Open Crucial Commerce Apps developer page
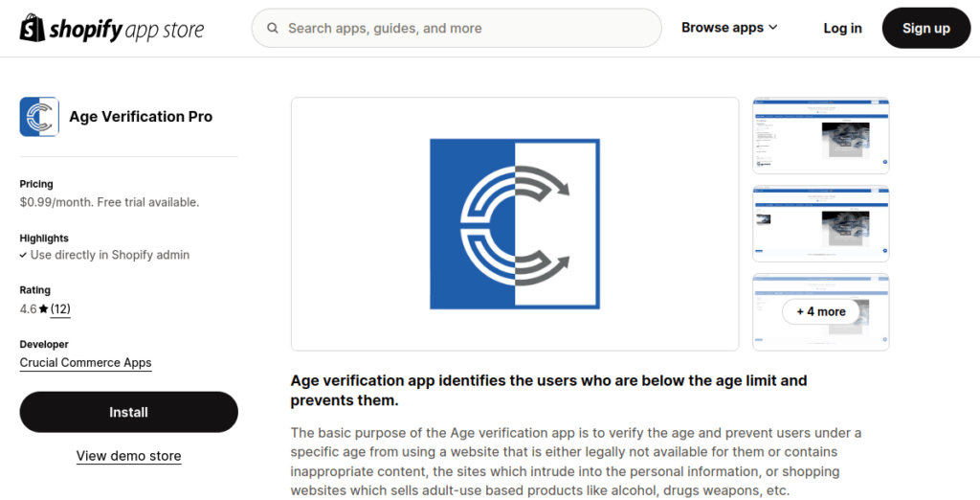980x500 pixels. 85,363
